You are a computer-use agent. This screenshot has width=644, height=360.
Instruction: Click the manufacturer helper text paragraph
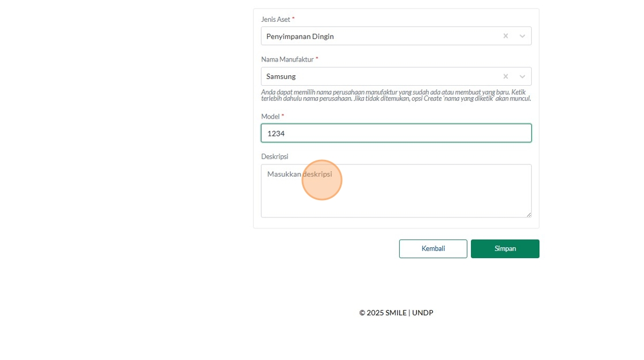[x=396, y=95]
